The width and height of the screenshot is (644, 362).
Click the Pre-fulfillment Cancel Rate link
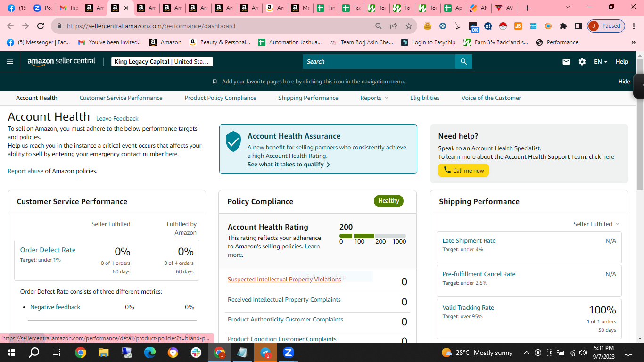click(479, 274)
